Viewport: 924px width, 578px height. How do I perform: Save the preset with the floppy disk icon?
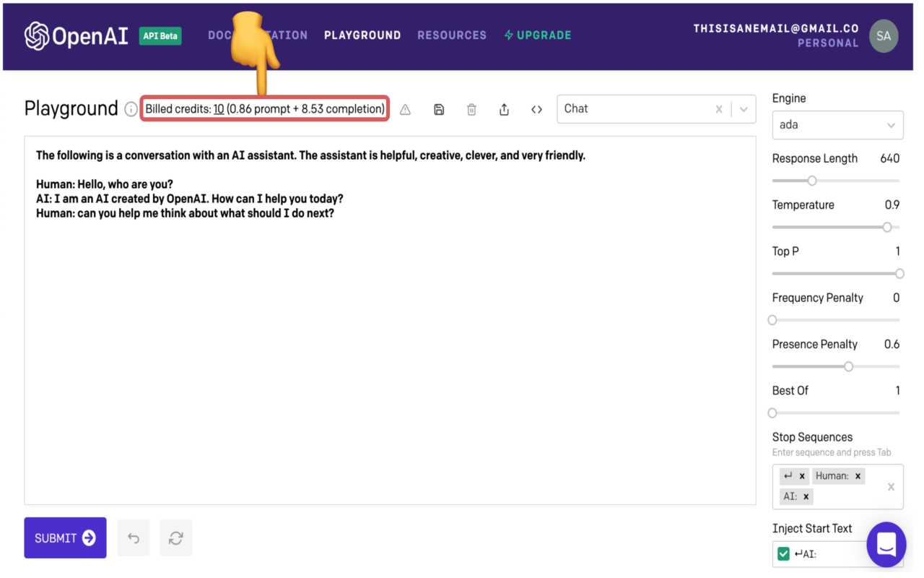tap(439, 110)
